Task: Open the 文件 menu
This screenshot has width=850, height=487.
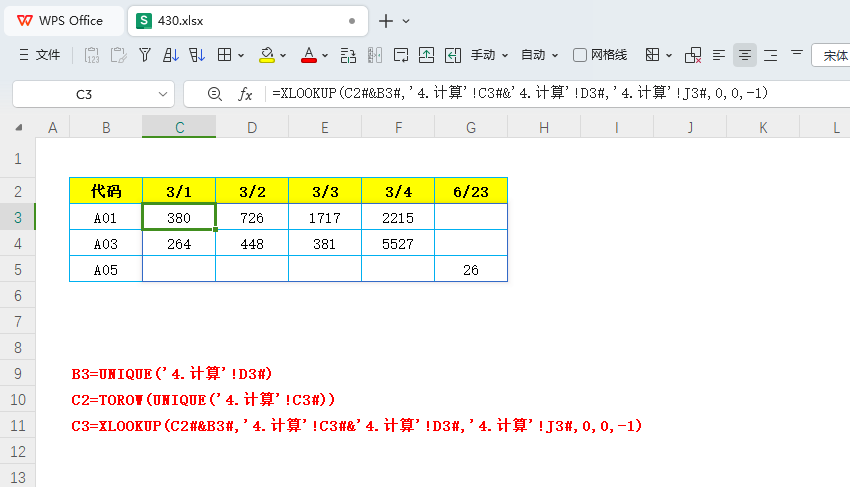Action: (39, 55)
